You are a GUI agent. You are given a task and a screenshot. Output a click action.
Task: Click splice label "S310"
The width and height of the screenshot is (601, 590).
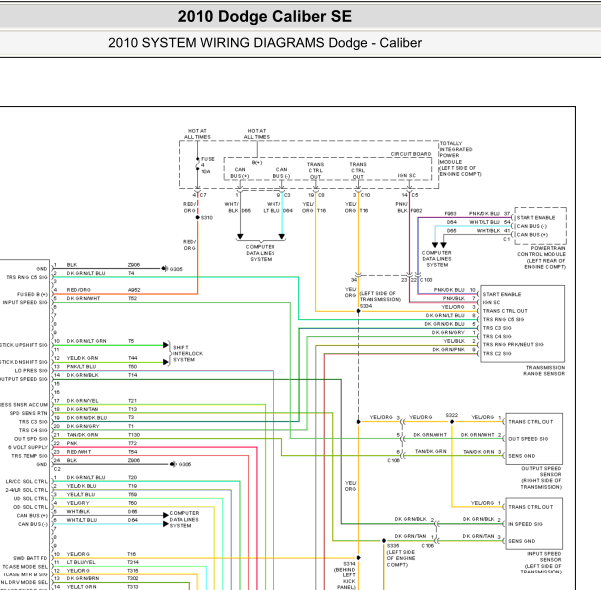(x=207, y=217)
